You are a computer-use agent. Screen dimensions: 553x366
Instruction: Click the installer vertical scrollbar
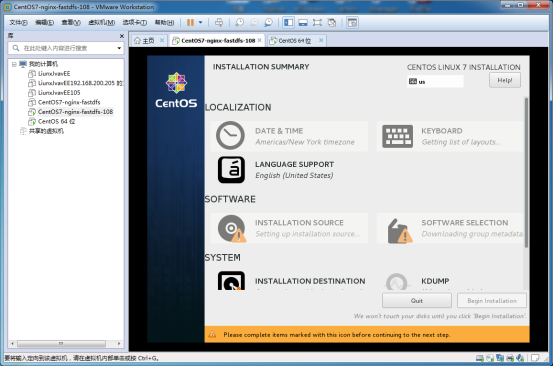tap(526, 173)
